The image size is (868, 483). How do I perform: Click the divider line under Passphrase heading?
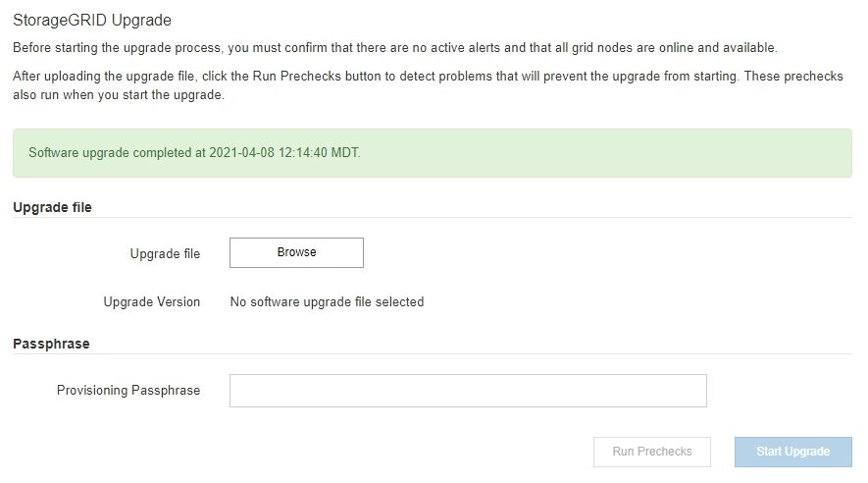coord(432,354)
